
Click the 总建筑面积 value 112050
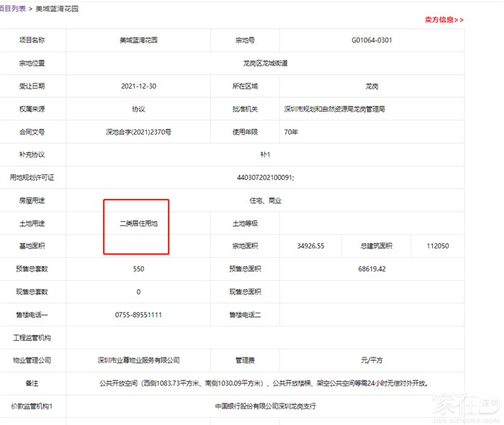point(437,246)
